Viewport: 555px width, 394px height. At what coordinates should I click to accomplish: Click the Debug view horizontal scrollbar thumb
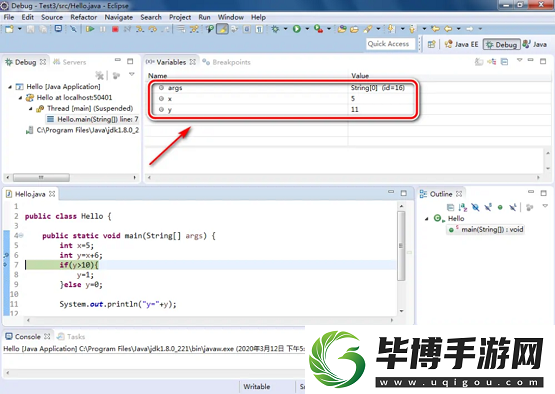[41, 177]
